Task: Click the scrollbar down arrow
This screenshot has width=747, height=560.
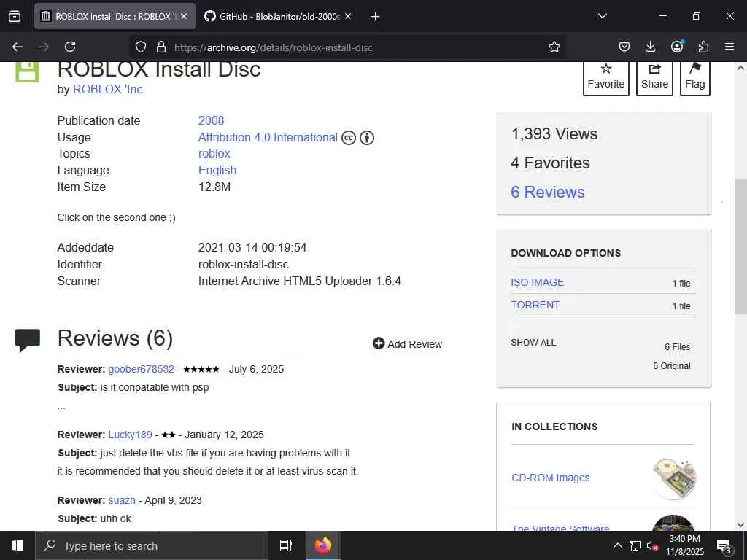Action: pos(740,525)
